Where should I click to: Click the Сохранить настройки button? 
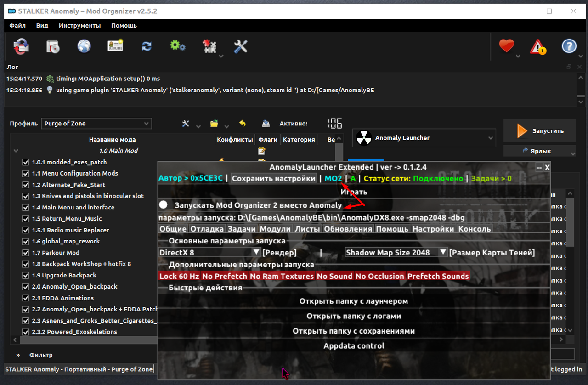click(x=274, y=178)
